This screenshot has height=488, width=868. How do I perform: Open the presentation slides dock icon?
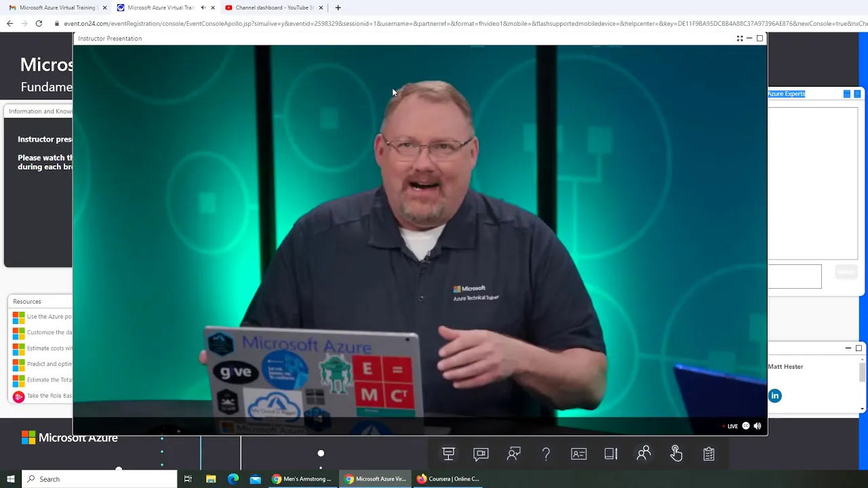(x=448, y=454)
